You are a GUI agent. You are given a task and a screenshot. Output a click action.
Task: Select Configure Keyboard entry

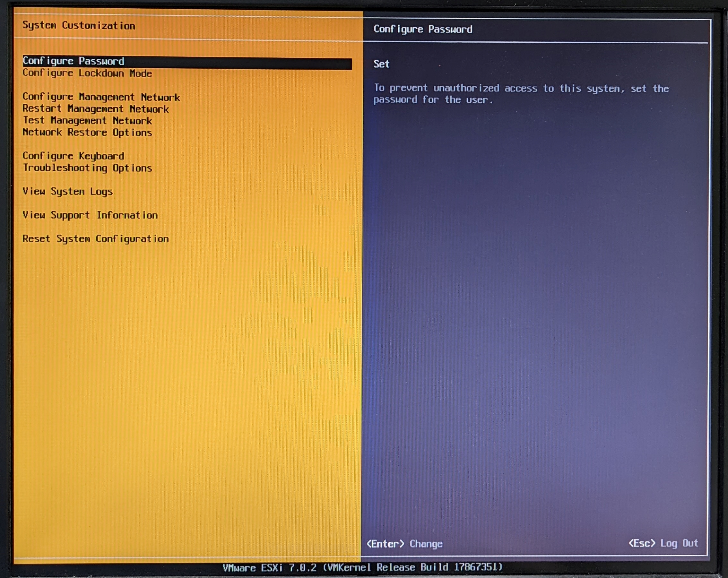point(73,156)
